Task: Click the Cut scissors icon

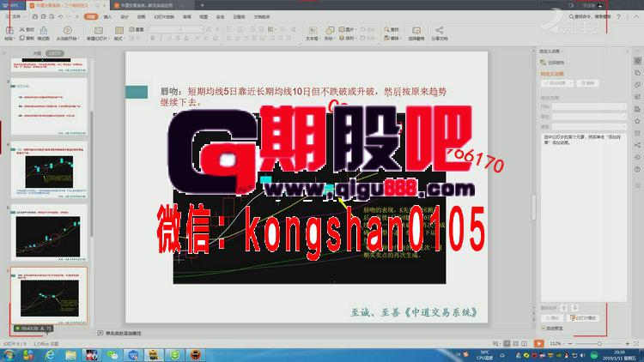Action: [x=22, y=29]
